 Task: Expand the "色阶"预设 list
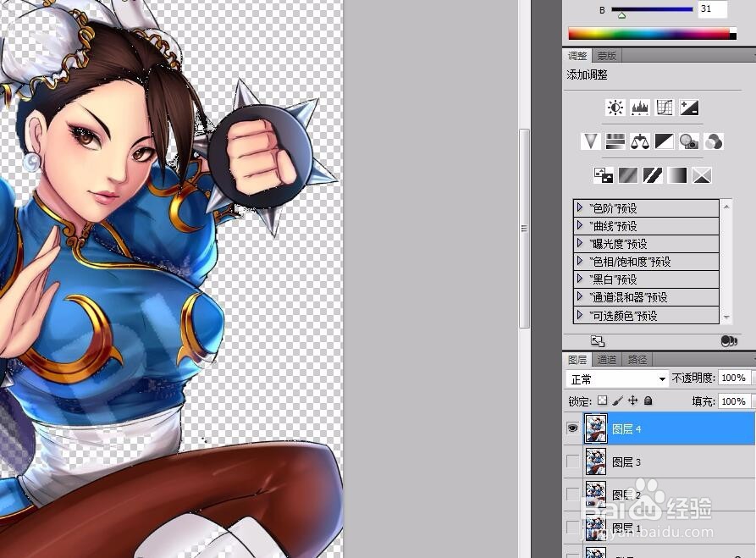coord(580,207)
